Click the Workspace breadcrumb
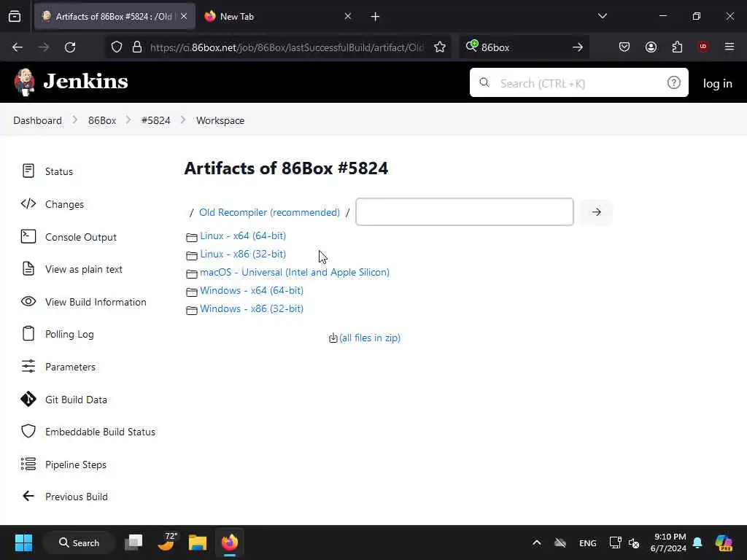747x560 pixels. tap(220, 120)
